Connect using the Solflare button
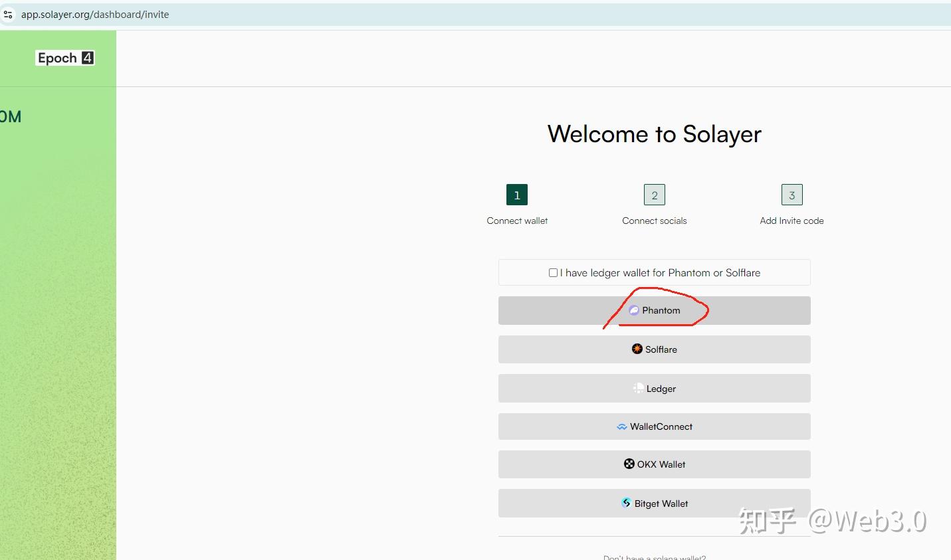 pyautogui.click(x=654, y=349)
